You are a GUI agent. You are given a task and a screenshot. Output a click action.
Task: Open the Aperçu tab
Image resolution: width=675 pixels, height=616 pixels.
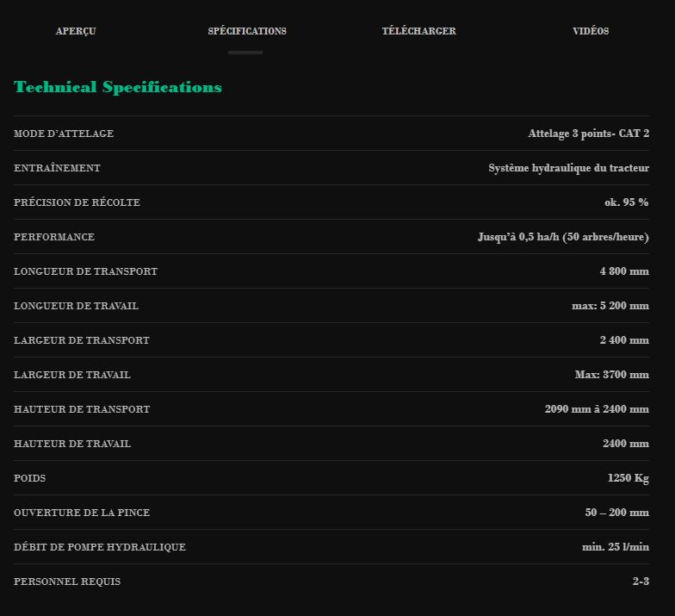[76, 31]
